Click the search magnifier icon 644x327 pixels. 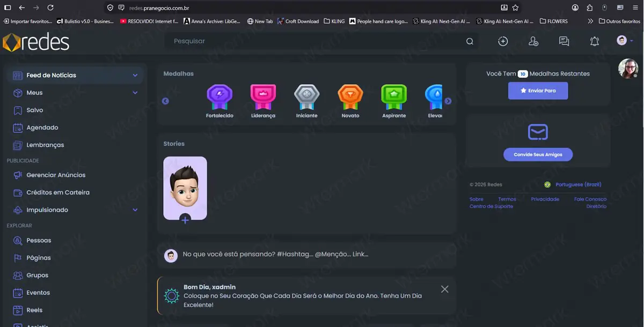[x=470, y=41]
